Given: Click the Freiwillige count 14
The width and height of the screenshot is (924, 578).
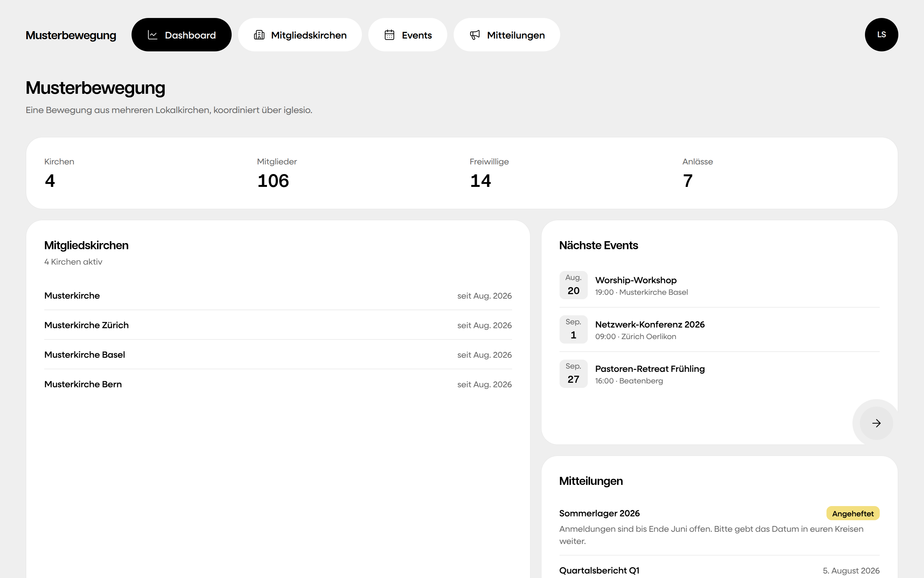Looking at the screenshot, I should tap(480, 181).
